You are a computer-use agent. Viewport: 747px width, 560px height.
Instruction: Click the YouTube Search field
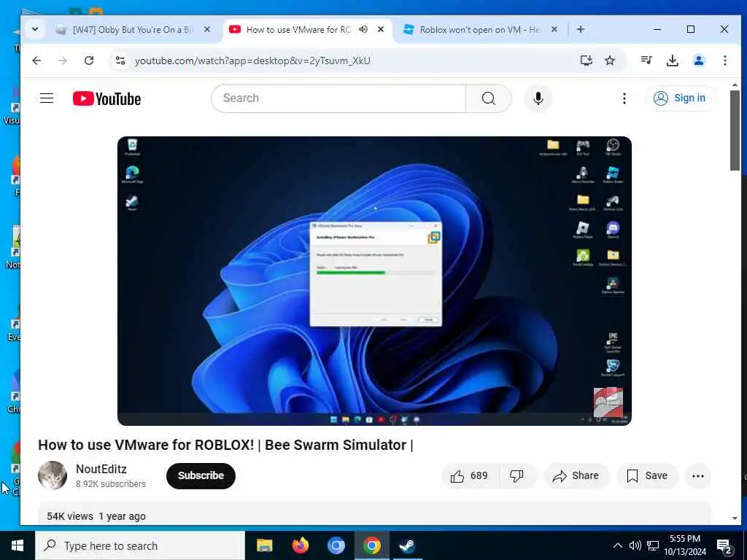(x=338, y=98)
